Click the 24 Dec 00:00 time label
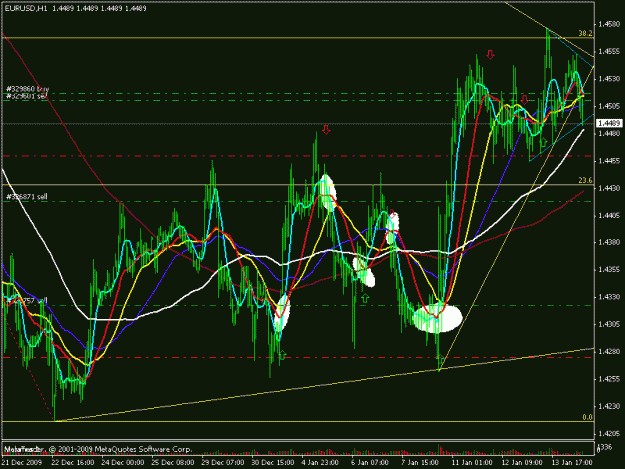The height and width of the screenshot is (469, 625). coord(122,463)
